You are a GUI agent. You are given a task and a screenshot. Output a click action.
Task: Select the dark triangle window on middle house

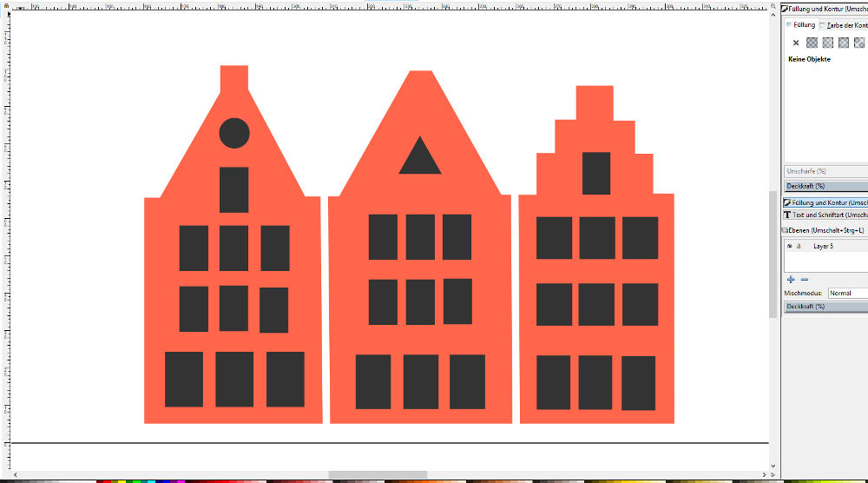click(x=420, y=159)
